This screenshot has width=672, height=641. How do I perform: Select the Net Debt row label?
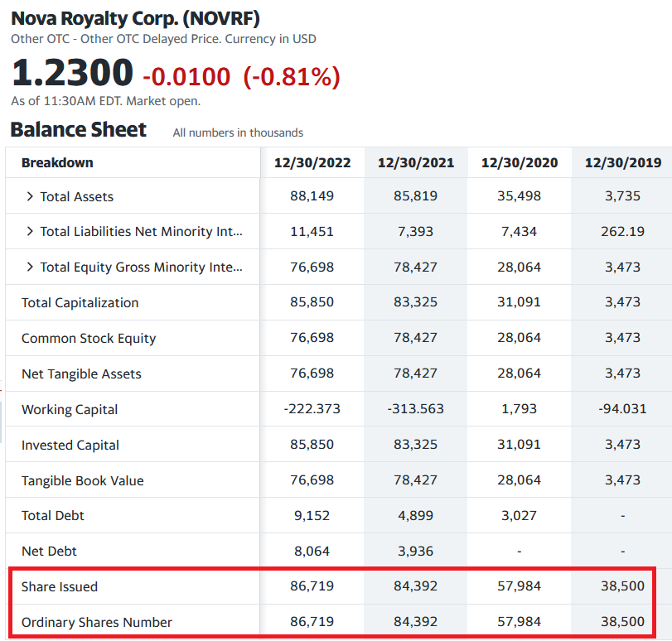tap(49, 552)
